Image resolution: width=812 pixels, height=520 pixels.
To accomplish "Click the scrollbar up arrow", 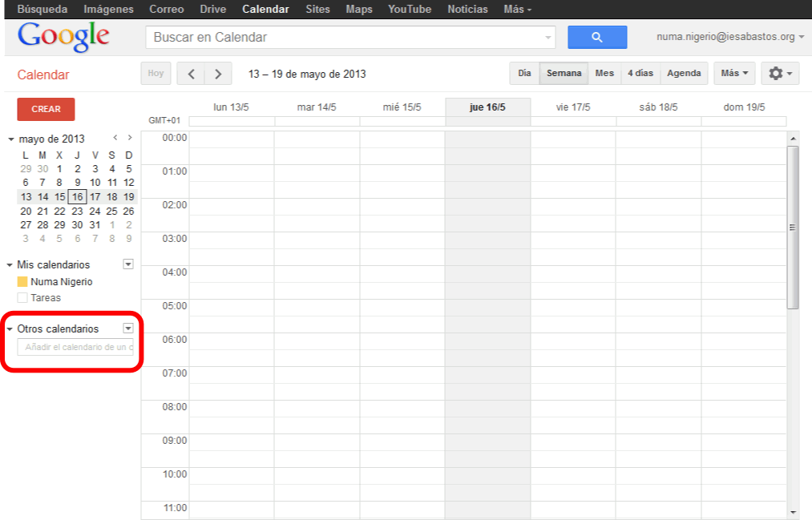I will point(793,139).
